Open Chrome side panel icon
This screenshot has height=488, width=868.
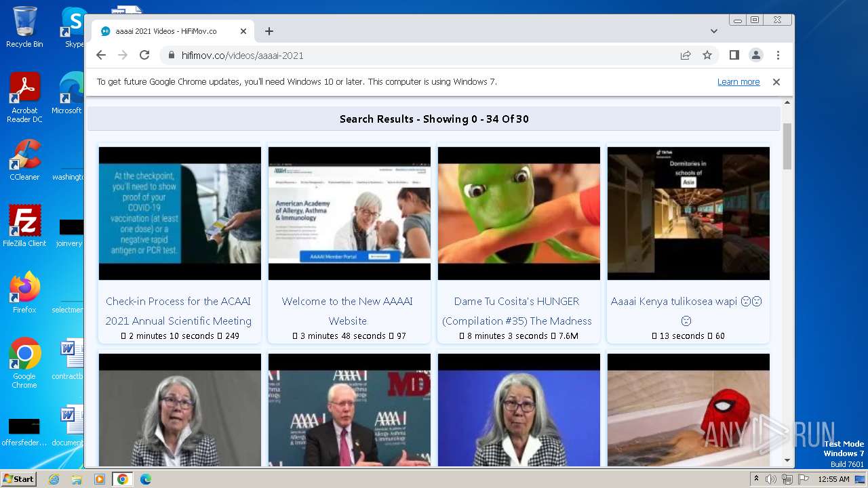point(734,56)
